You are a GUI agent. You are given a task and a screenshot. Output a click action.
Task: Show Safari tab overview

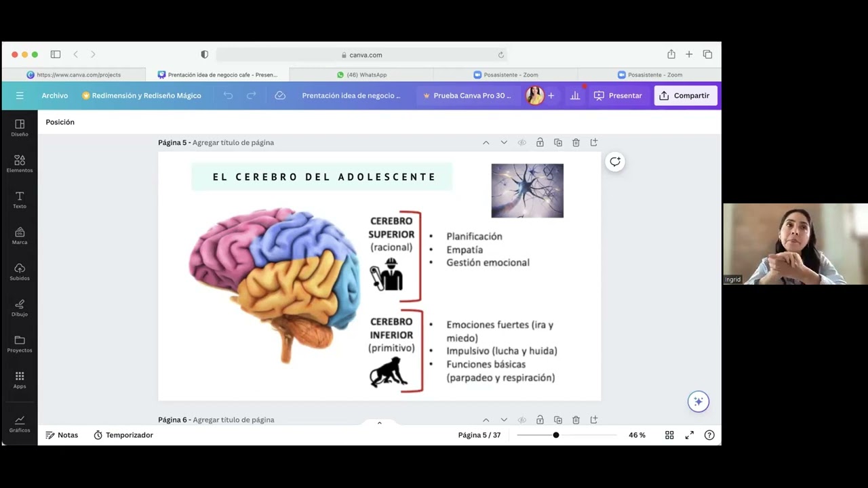707,54
